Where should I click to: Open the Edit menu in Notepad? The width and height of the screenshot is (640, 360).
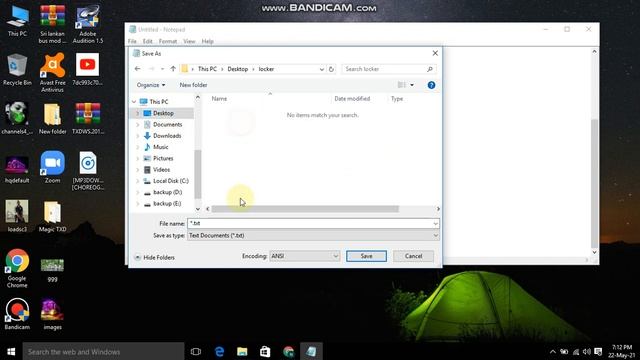pos(147,41)
